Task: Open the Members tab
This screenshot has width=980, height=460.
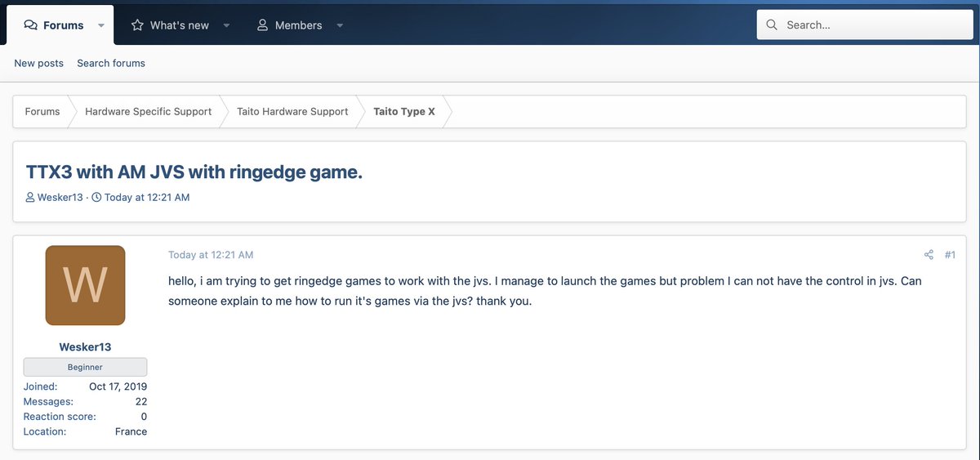Action: click(289, 25)
